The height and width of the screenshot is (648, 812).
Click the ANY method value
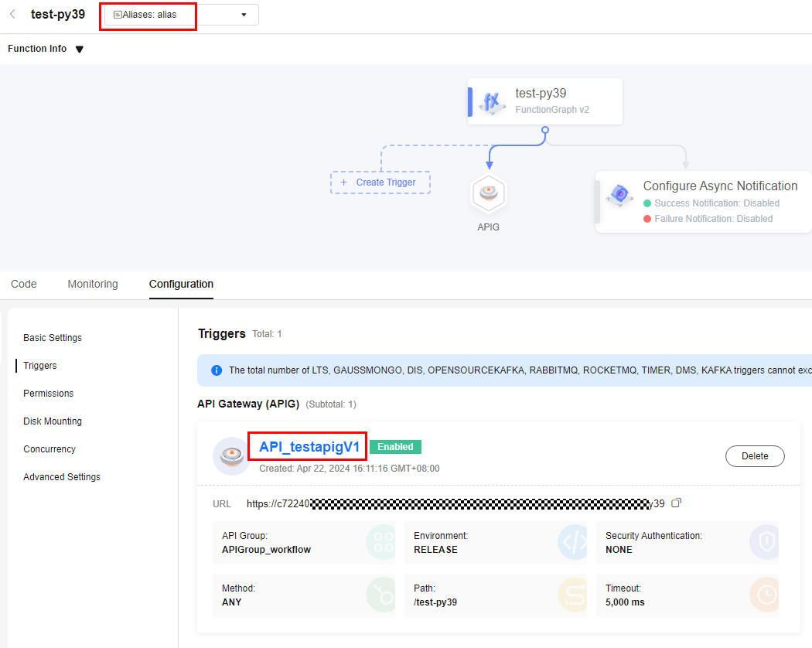tap(231, 602)
